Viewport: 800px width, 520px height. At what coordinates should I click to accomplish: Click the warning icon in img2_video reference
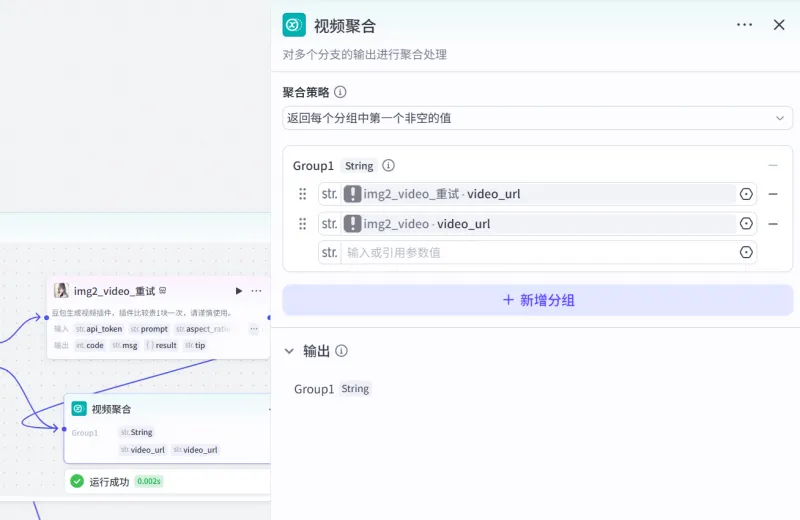[352, 224]
